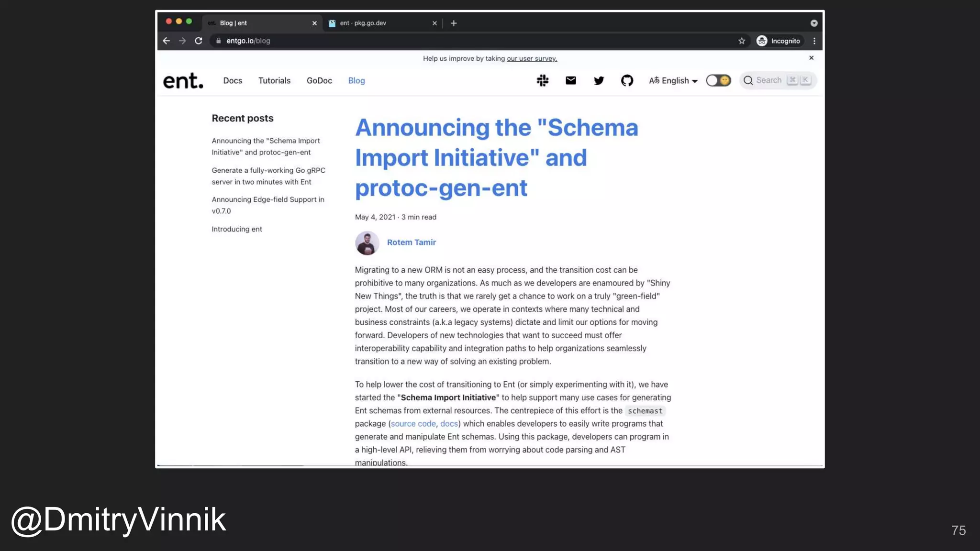Viewport: 980px width, 551px height.
Task: Reload the page
Action: (x=199, y=41)
